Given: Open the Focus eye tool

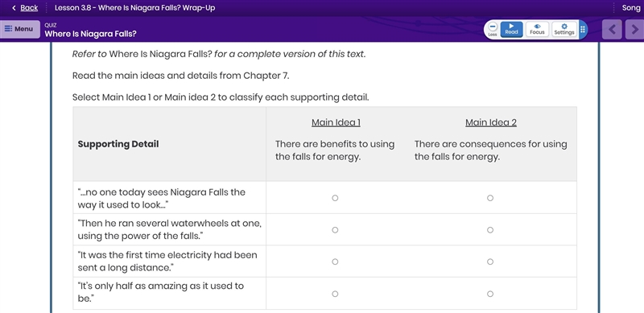Looking at the screenshot, I should (x=537, y=30).
